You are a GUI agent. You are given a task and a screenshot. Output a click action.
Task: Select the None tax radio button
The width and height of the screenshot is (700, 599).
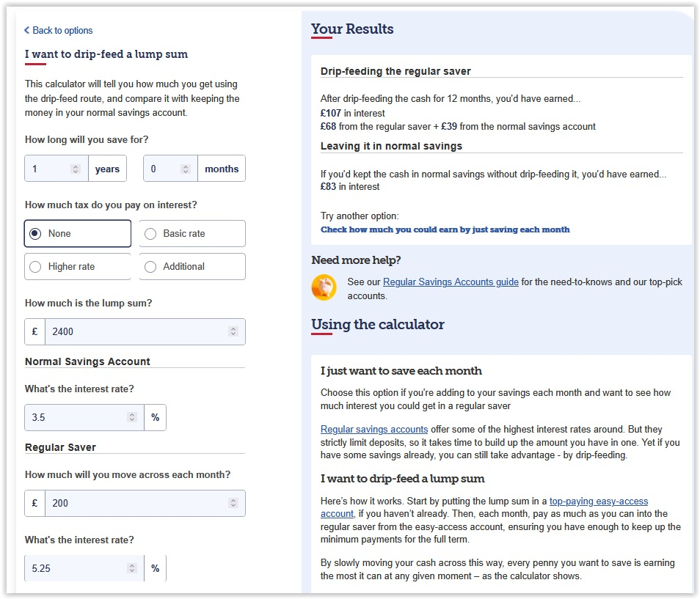pos(35,233)
